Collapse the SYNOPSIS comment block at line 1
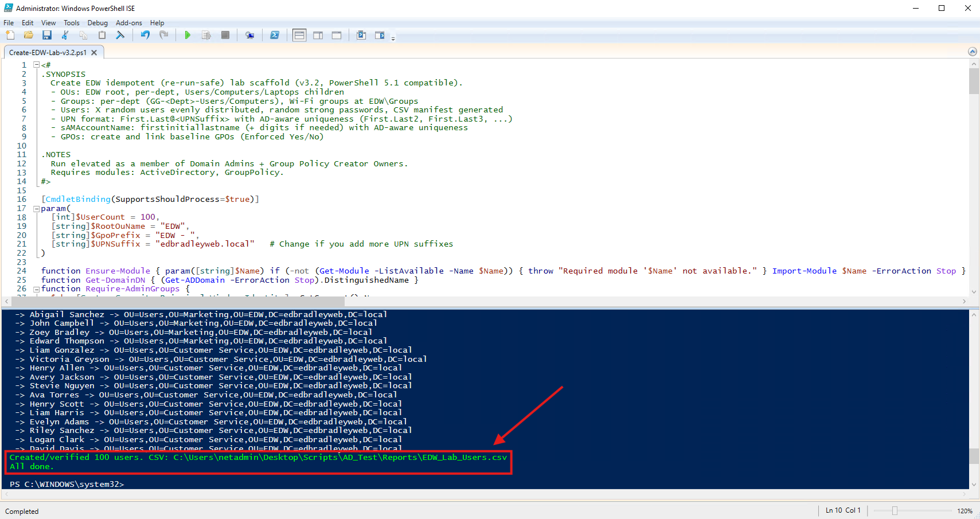This screenshot has height=519, width=980. 36,64
